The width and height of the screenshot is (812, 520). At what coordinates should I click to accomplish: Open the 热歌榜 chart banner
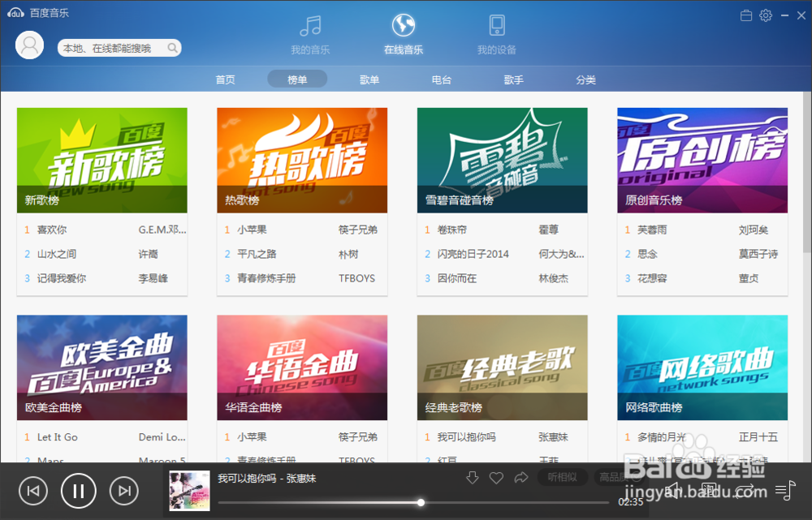point(302,161)
